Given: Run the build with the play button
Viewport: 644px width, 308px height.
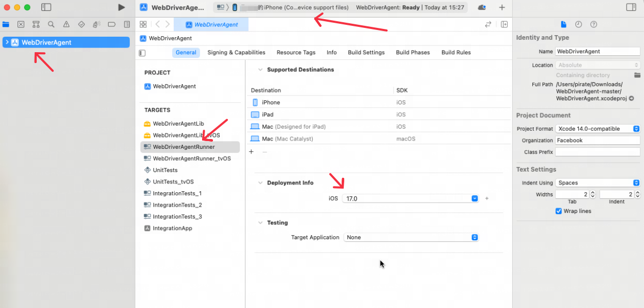Looking at the screenshot, I should tap(121, 7).
